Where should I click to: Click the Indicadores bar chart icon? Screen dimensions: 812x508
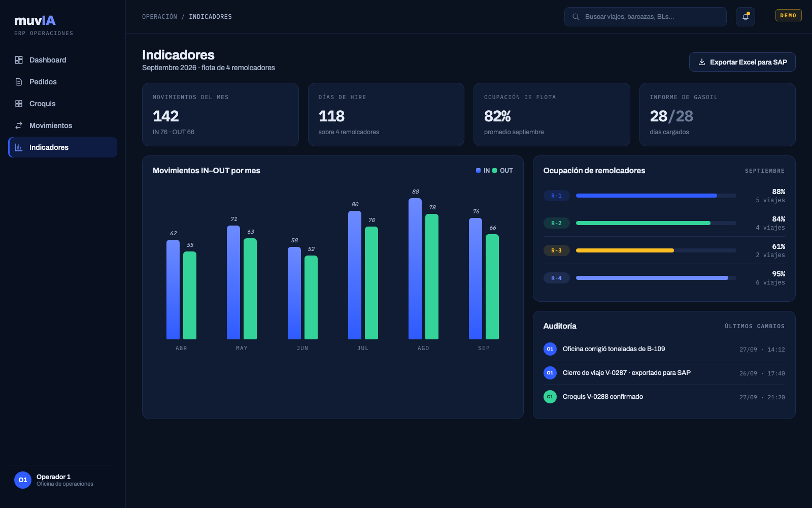(x=19, y=147)
